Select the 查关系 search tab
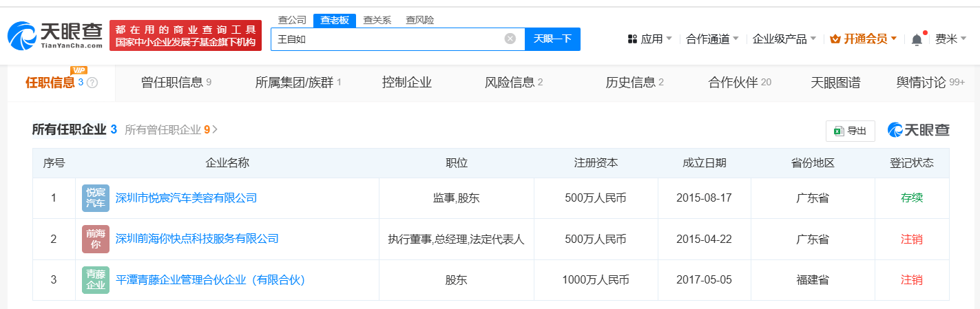The width and height of the screenshot is (980, 309). click(x=377, y=20)
